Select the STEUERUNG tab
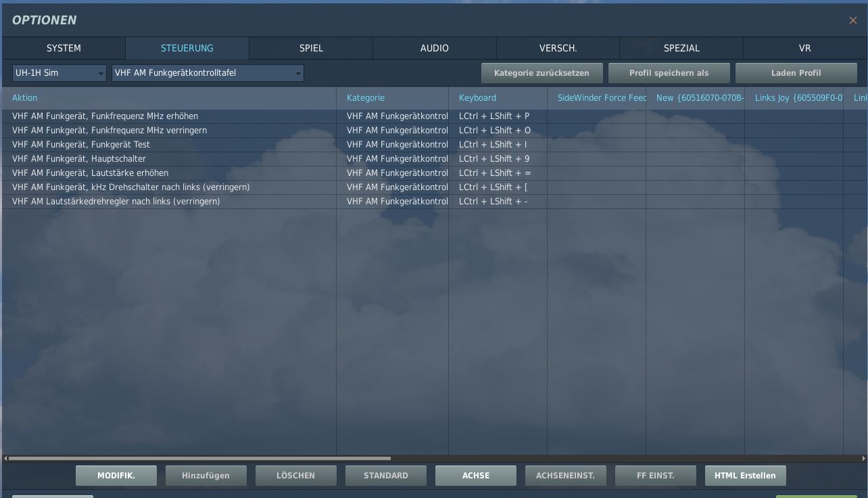The width and height of the screenshot is (868, 498). click(187, 48)
